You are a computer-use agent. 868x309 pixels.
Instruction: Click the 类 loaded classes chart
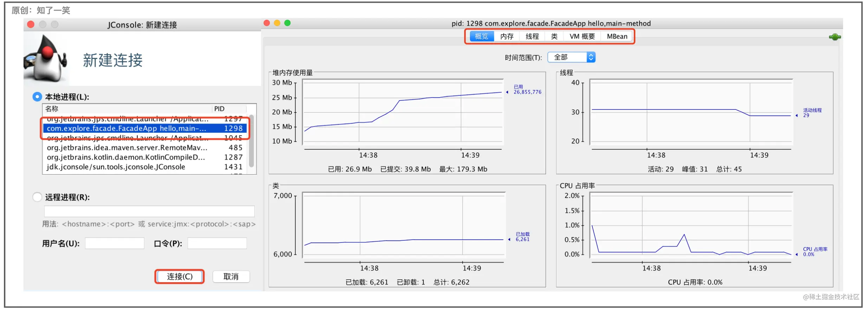404,225
